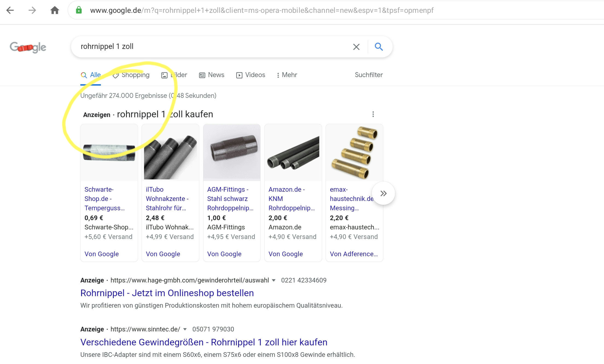Clear the search field with the X icon

pos(356,47)
